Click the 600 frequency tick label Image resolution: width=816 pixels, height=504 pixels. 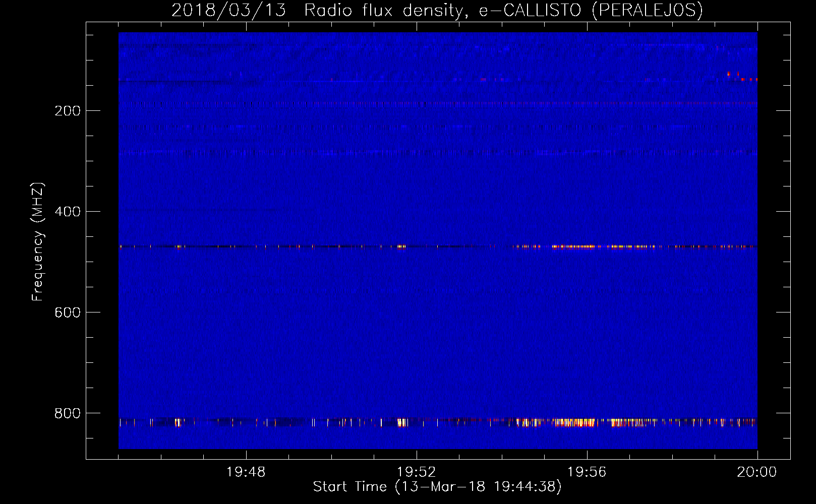coord(68,312)
